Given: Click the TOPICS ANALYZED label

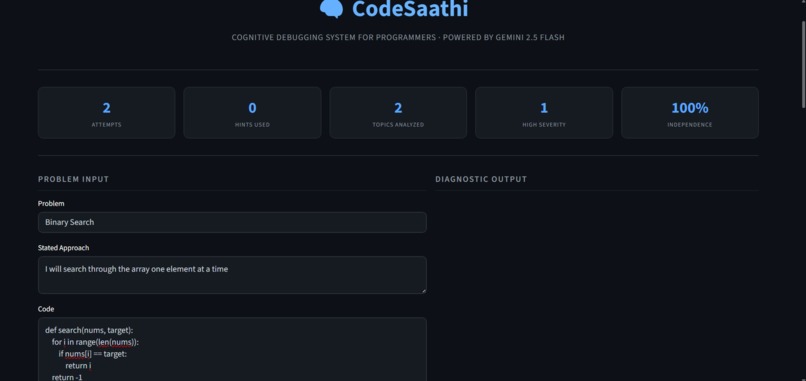Looking at the screenshot, I should (398, 125).
